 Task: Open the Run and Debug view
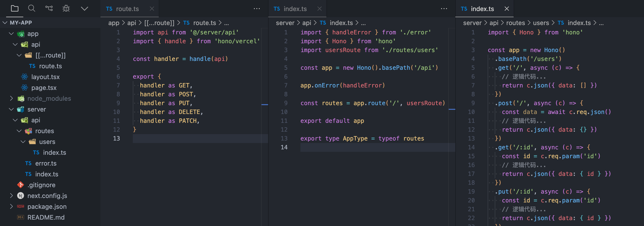pos(66,8)
